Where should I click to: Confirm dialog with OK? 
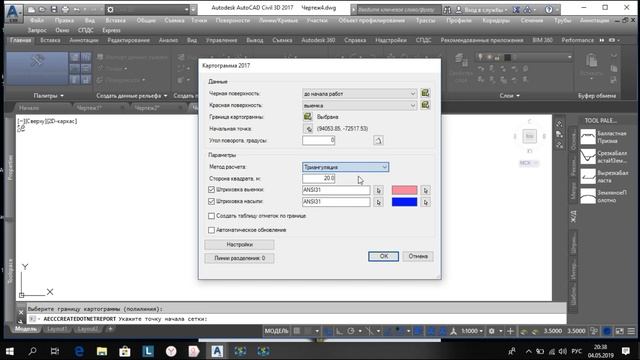pyautogui.click(x=384, y=256)
